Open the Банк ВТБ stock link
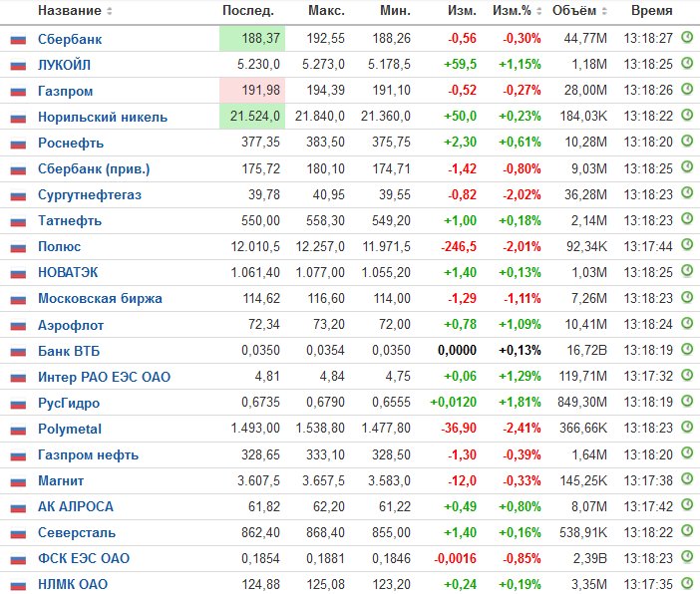 point(69,351)
